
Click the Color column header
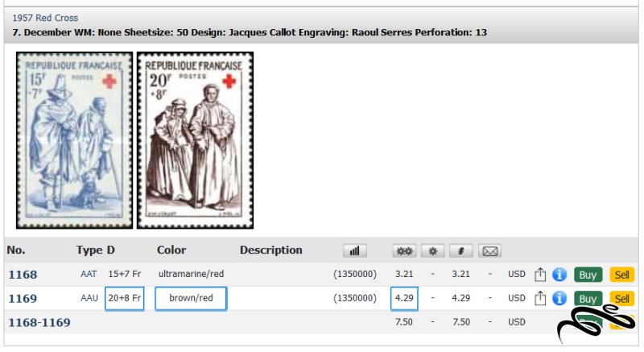point(171,251)
